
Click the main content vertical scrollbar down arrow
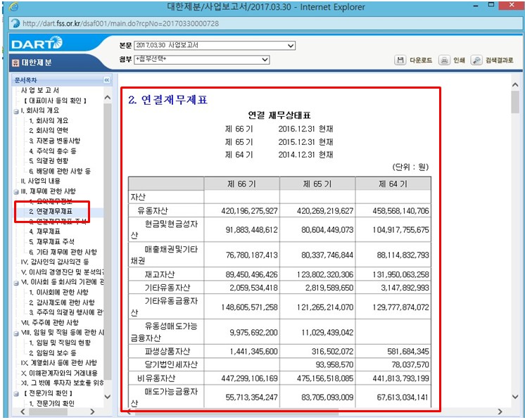click(515, 410)
